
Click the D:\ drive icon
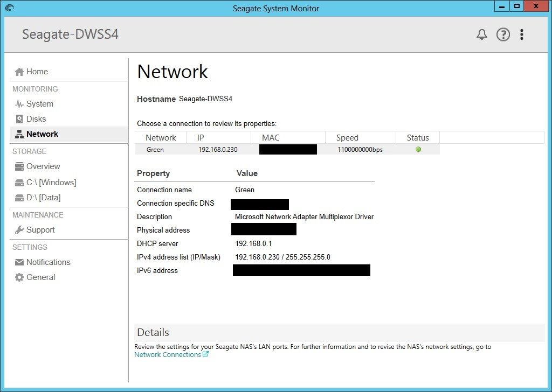point(19,198)
